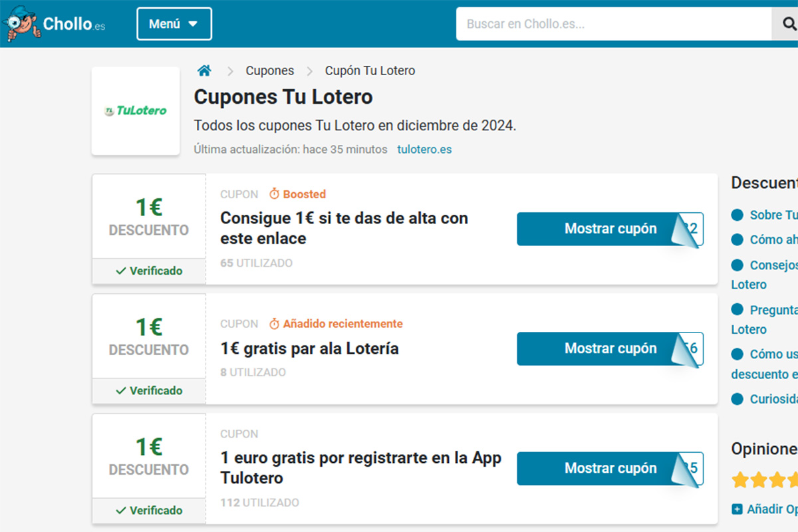Click the 'Cupones Tu Lotero' heading

click(x=283, y=97)
